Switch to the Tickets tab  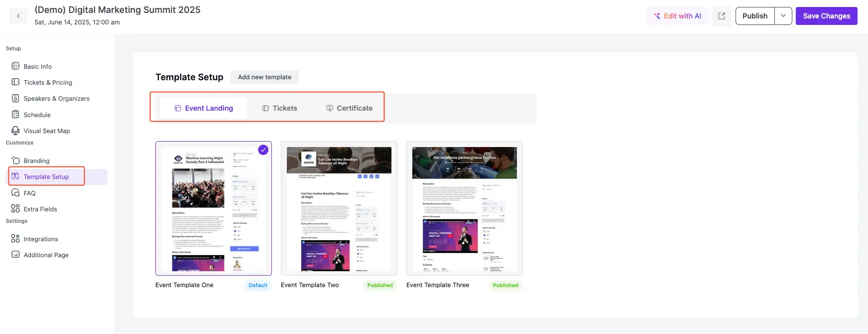[279, 108]
